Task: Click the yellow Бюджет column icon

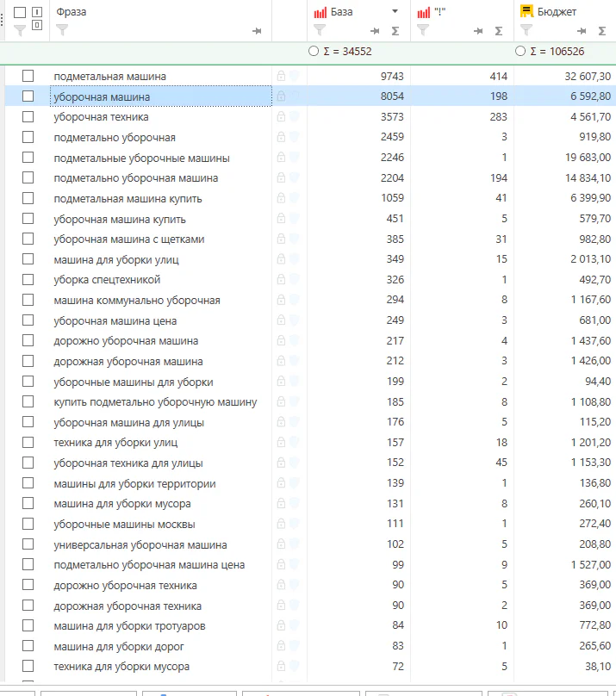Action: [x=526, y=11]
